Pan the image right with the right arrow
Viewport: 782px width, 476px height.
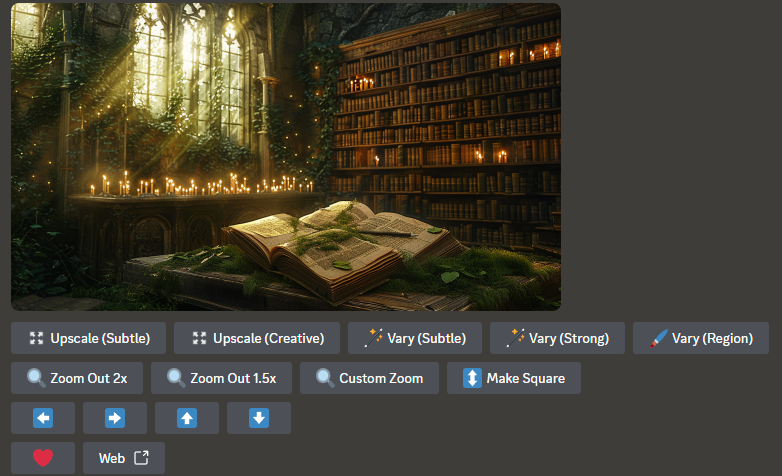tap(115, 418)
